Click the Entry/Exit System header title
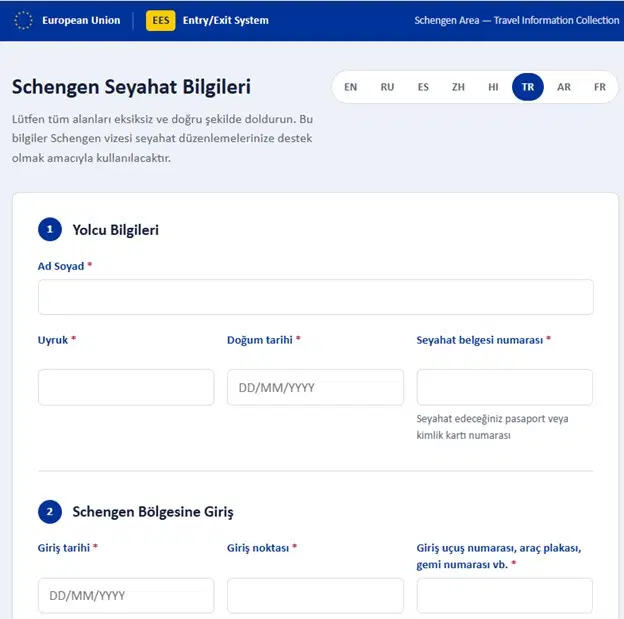This screenshot has width=624, height=619. tap(226, 20)
